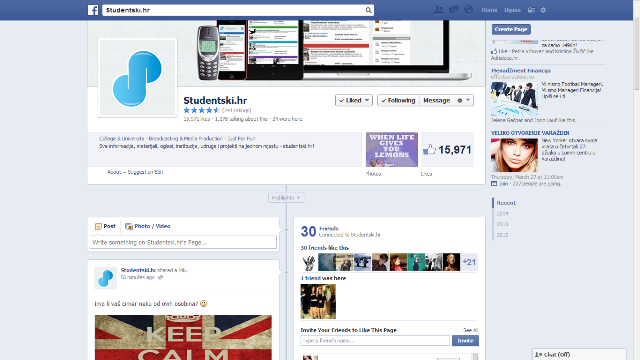Click the +21 more friends tile
Screen dimensions: 640x360
click(x=469, y=262)
